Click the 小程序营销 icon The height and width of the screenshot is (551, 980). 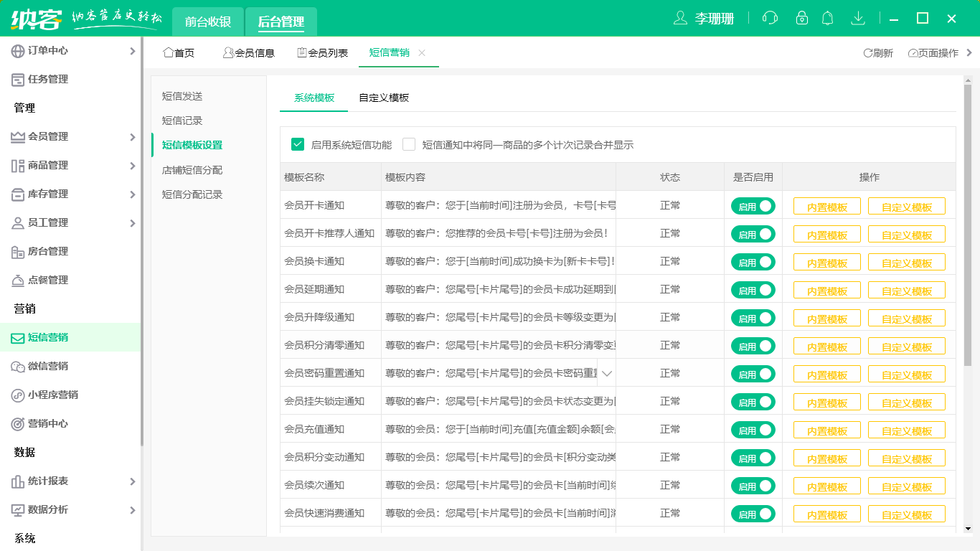pos(18,395)
